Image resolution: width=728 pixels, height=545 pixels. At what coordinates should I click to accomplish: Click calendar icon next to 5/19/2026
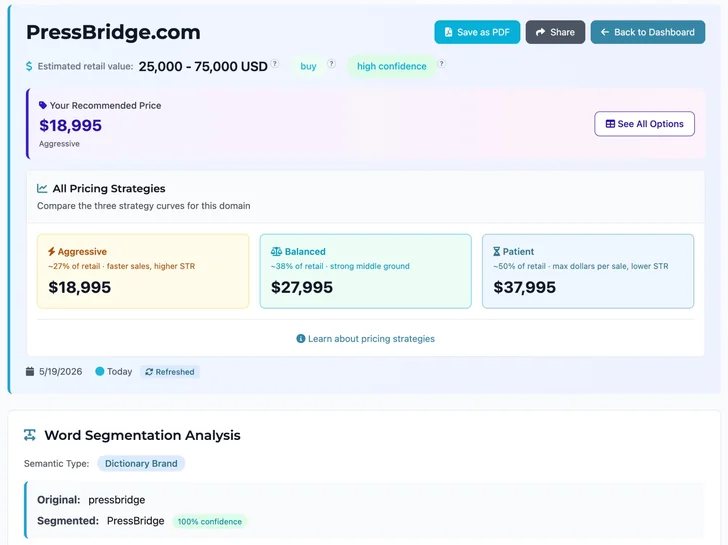[x=30, y=371]
